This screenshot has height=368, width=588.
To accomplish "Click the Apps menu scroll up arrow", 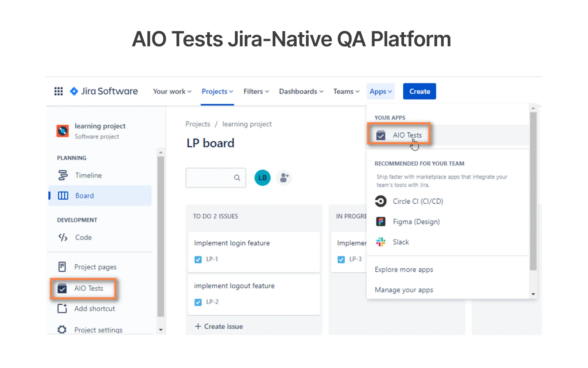I will pos(533,108).
